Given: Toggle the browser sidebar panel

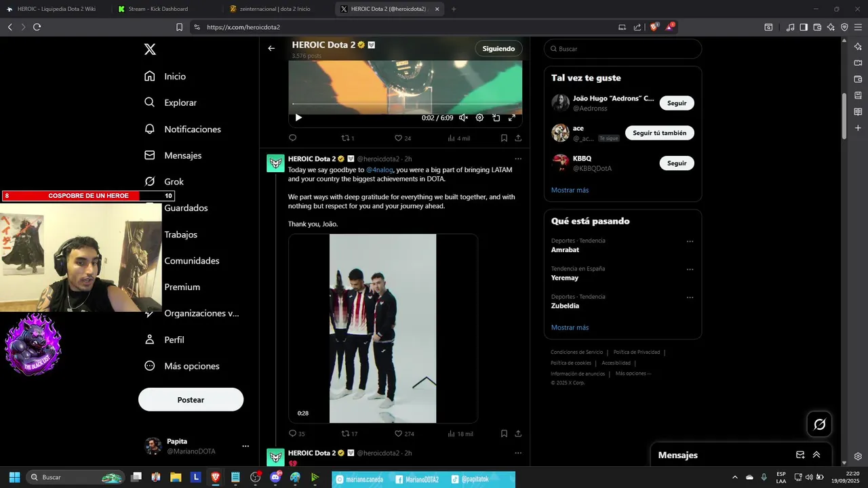Looking at the screenshot, I should pyautogui.click(x=804, y=27).
